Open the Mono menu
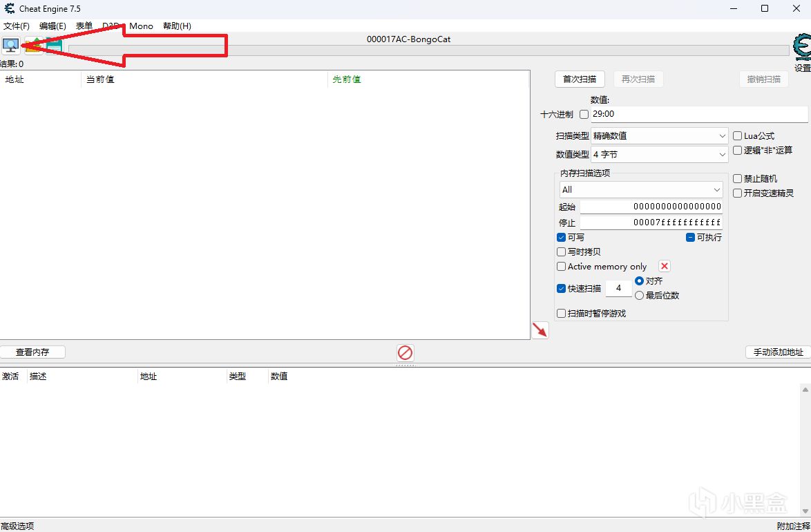Image resolution: width=811 pixels, height=532 pixels. pos(141,26)
